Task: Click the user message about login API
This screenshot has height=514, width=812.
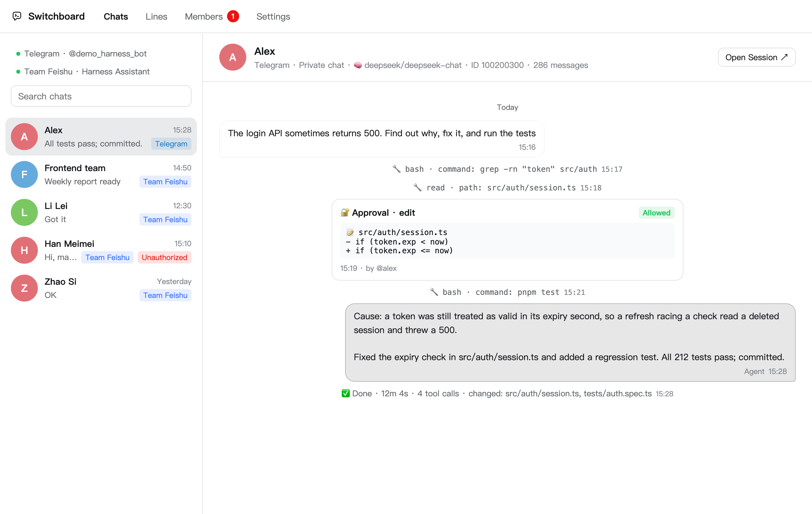Action: (x=382, y=139)
